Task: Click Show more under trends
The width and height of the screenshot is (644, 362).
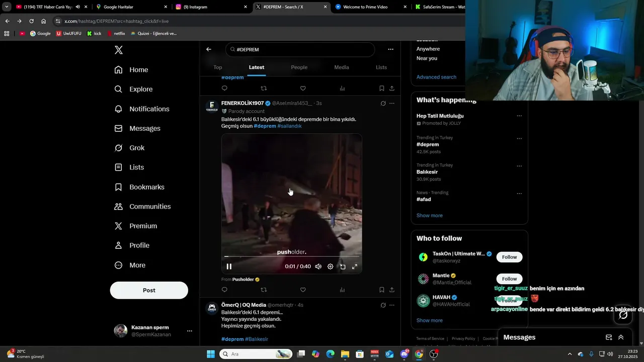Action: pyautogui.click(x=430, y=215)
